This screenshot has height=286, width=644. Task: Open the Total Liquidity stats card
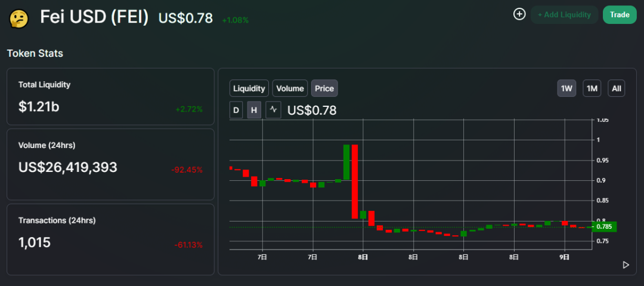tap(110, 97)
